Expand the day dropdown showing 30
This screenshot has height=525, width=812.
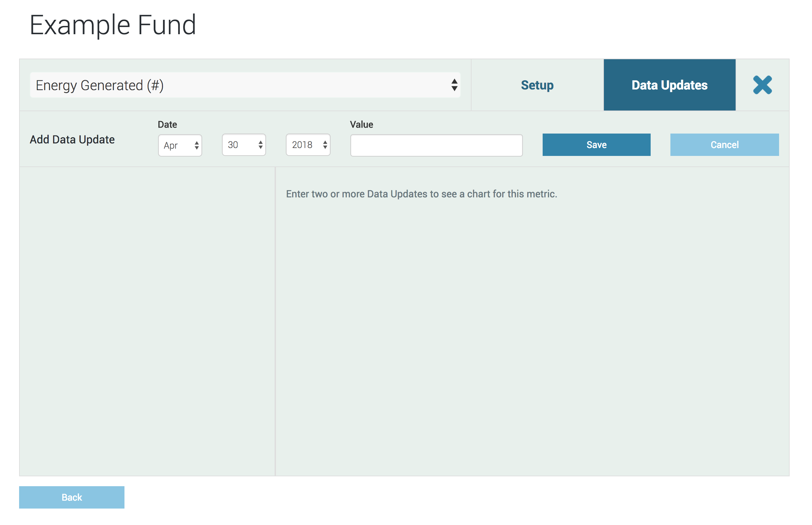239,145
